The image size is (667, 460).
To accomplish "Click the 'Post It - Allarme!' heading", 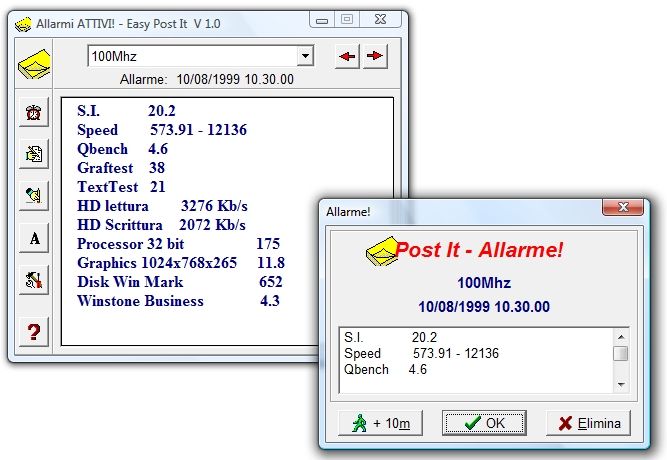I will pyautogui.click(x=479, y=250).
